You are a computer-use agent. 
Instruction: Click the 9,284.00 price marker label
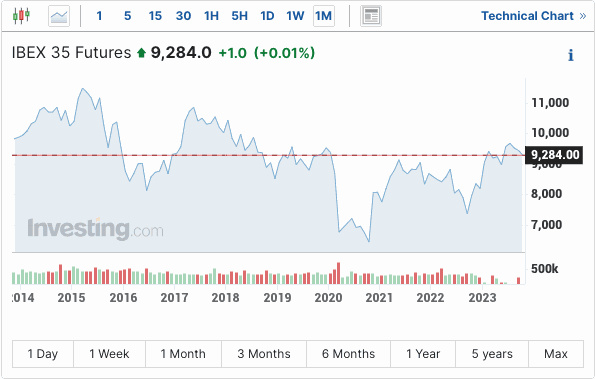click(554, 155)
